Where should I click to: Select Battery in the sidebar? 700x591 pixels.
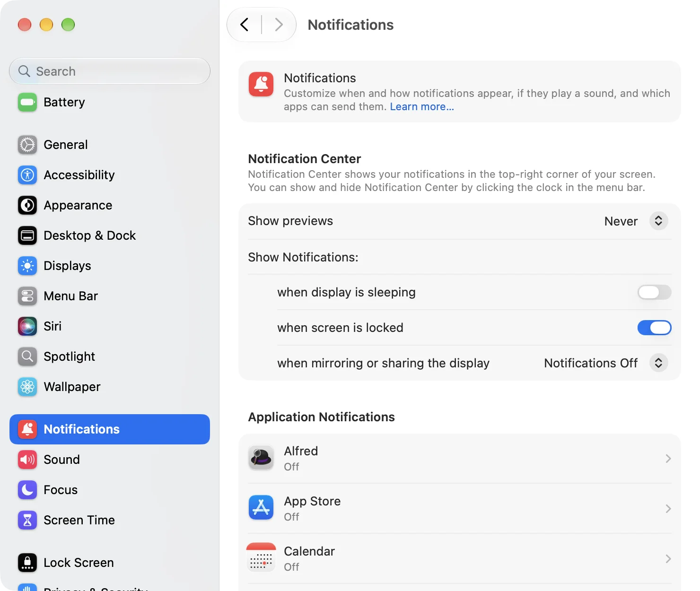point(110,102)
